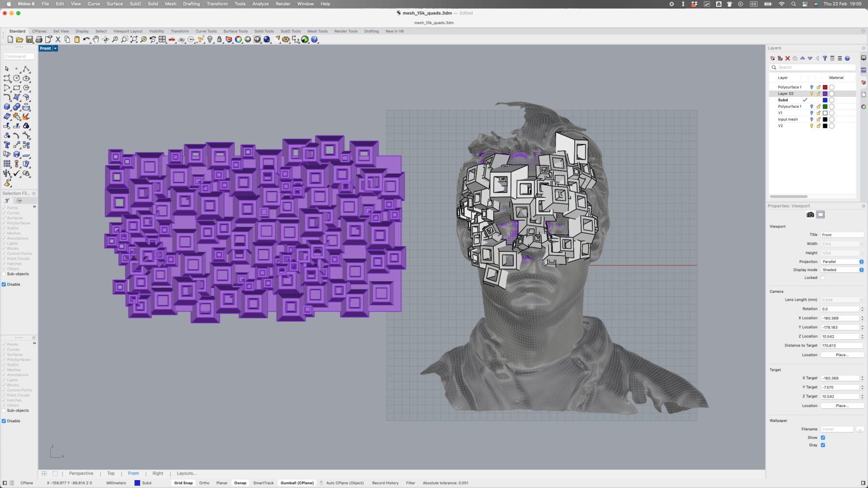868x488 pixels.
Task: Click the Zoom Extents icon
Action: [x=134, y=40]
